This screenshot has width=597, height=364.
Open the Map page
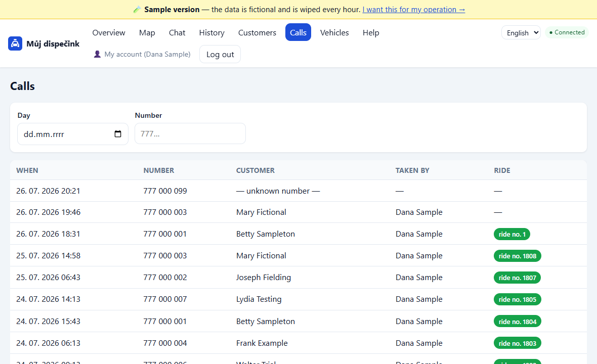coord(147,33)
